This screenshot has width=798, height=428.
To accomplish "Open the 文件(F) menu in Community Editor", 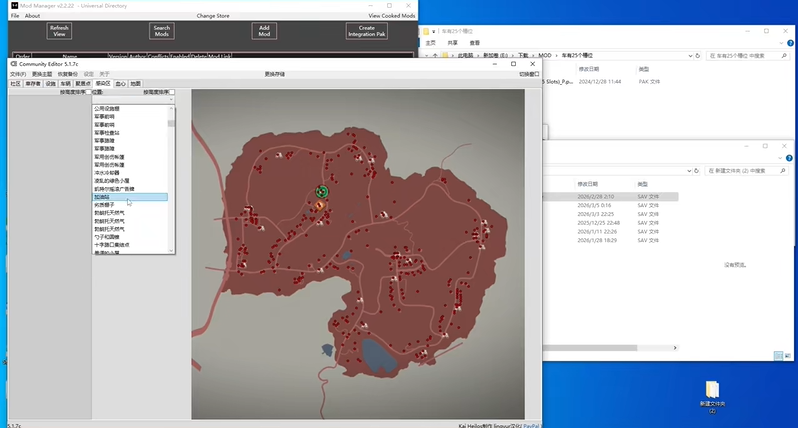I will pos(17,74).
